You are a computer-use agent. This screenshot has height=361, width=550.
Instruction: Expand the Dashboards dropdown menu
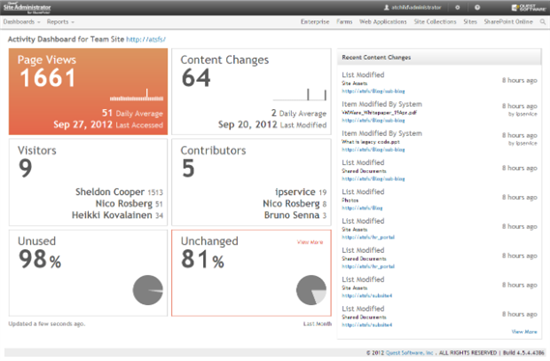(22, 22)
